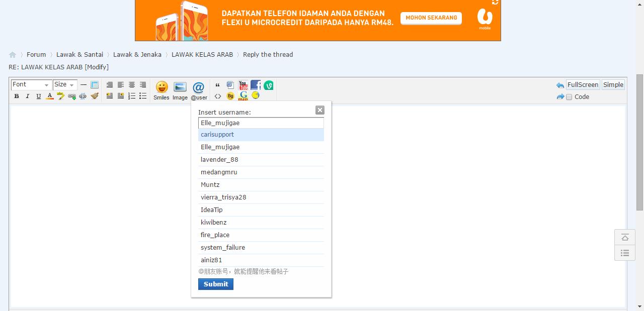Image resolution: width=644 pixels, height=311 pixels.
Task: Toggle italic text formatting
Action: tap(28, 96)
